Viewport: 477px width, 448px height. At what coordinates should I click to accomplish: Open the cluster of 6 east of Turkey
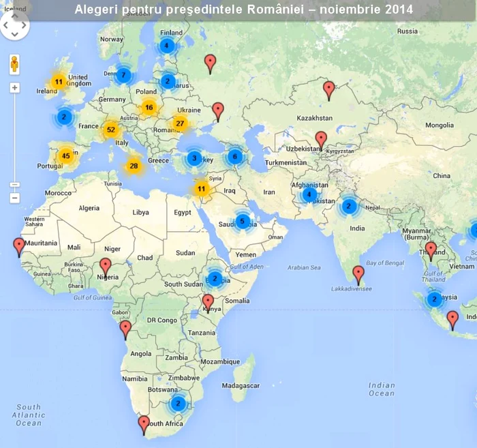[x=235, y=157]
